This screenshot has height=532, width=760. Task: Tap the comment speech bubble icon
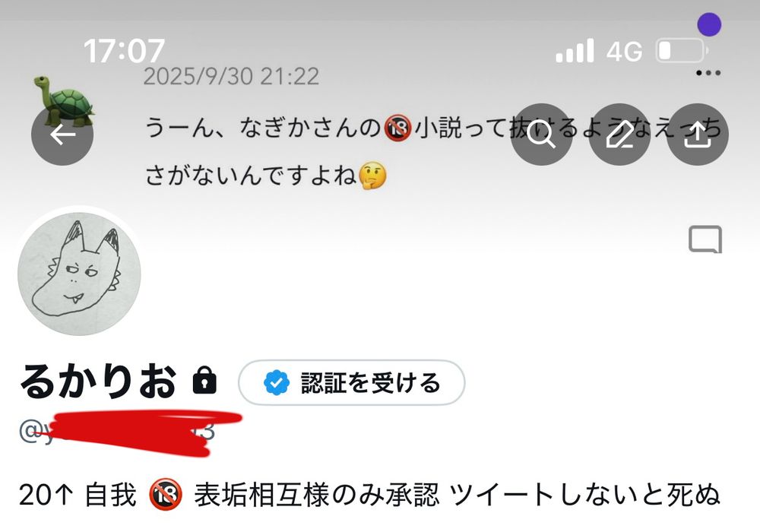click(x=705, y=239)
